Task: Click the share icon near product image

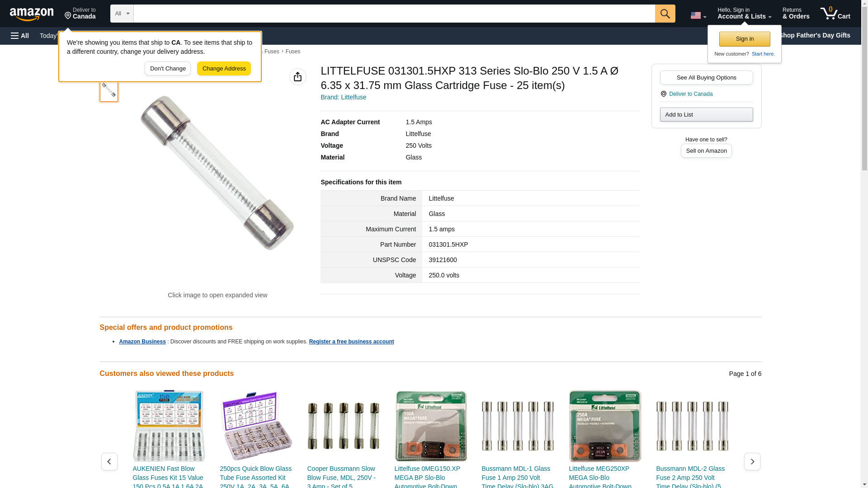Action: 298,77
